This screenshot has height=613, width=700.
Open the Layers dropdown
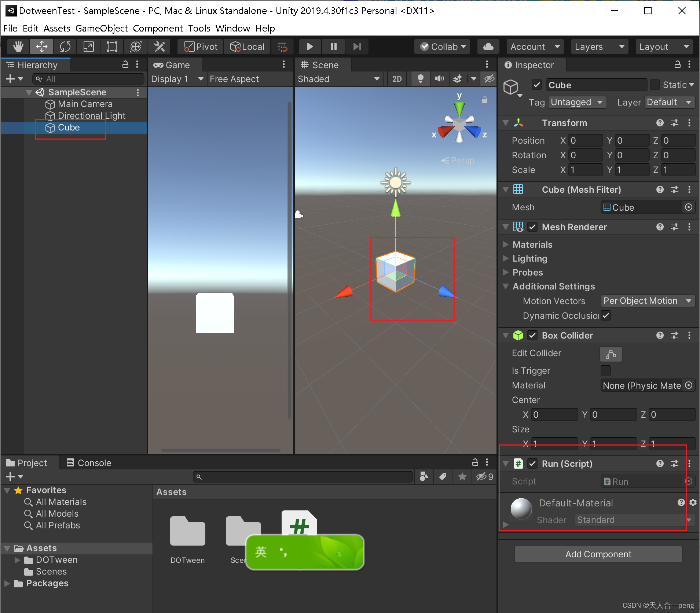599,47
